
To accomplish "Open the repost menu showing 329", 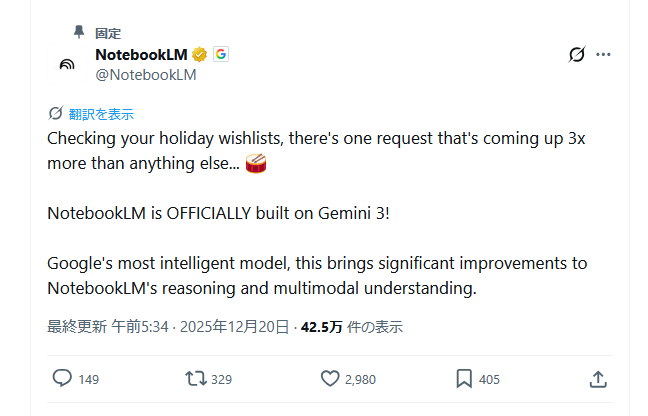I will (196, 379).
